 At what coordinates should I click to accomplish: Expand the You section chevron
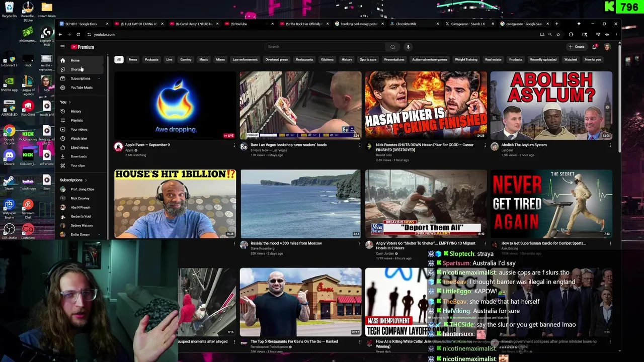[x=69, y=102]
